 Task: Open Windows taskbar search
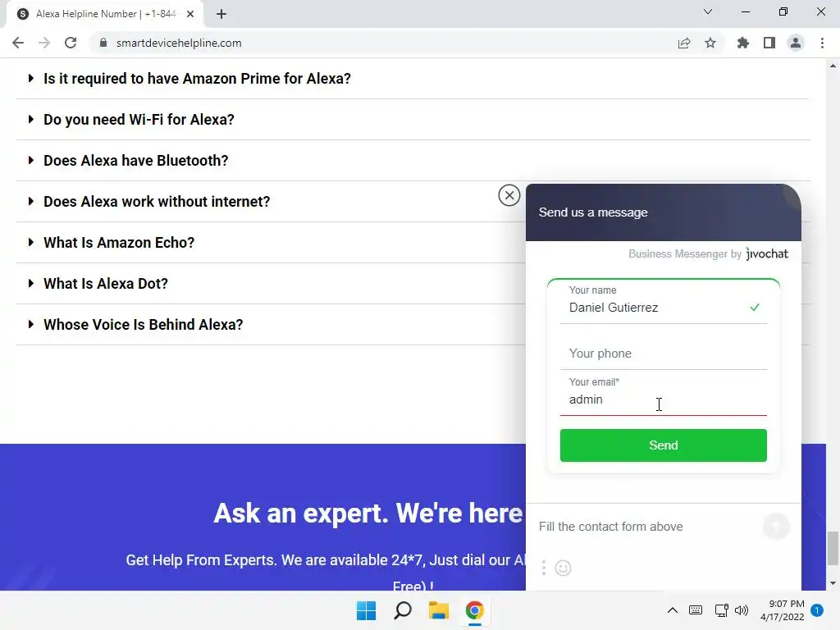[x=403, y=610]
